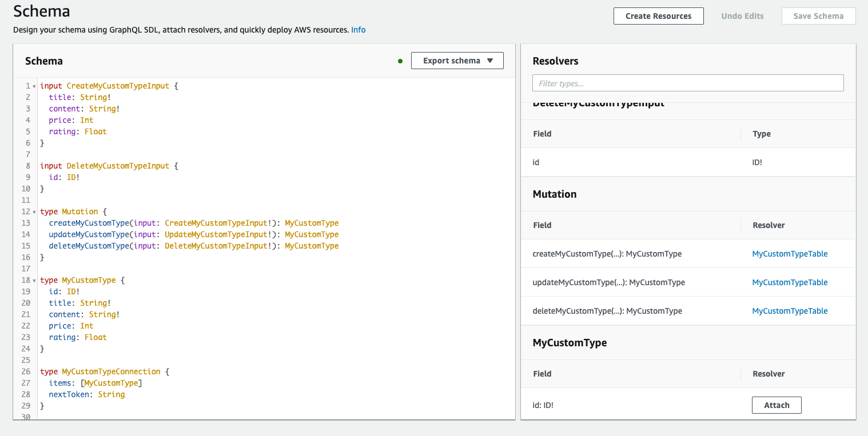868x436 pixels.
Task: Open MyCustomTypeTable resolver for createMyCustomType
Action: point(790,254)
